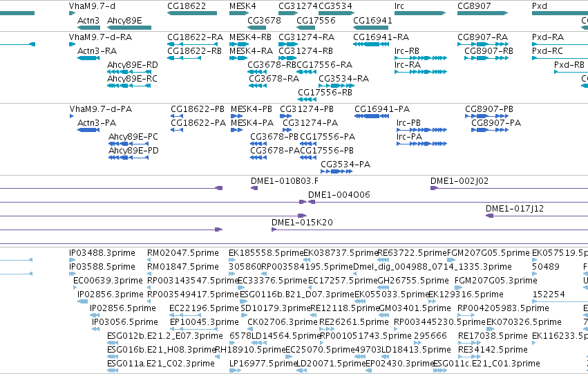This screenshot has width=588, height=374.
Task: Click the Irc gene bar
Action: [420, 13]
